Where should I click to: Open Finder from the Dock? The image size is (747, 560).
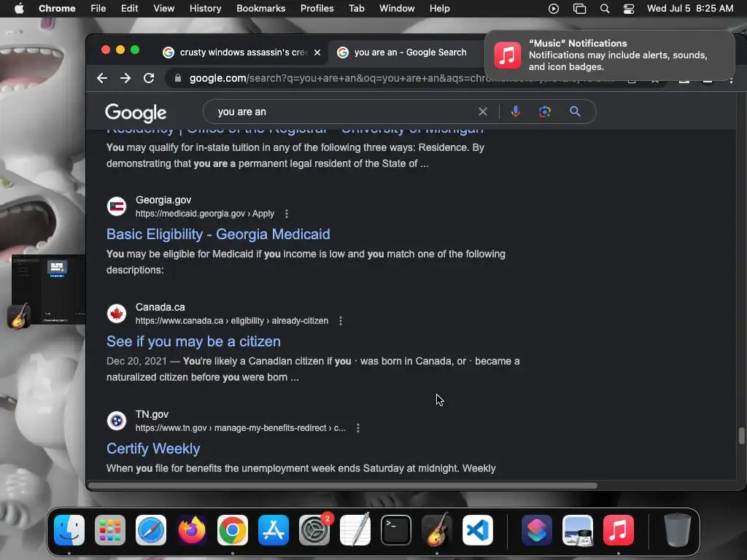pyautogui.click(x=69, y=530)
